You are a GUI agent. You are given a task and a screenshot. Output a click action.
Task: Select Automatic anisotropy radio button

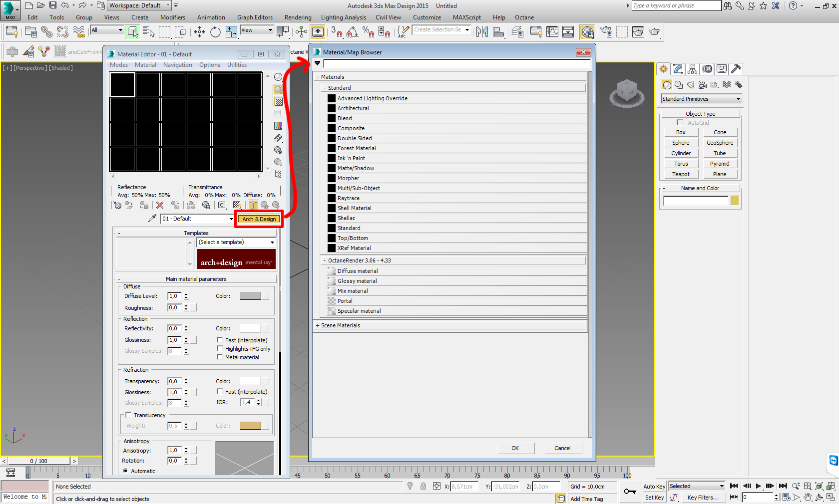point(125,471)
